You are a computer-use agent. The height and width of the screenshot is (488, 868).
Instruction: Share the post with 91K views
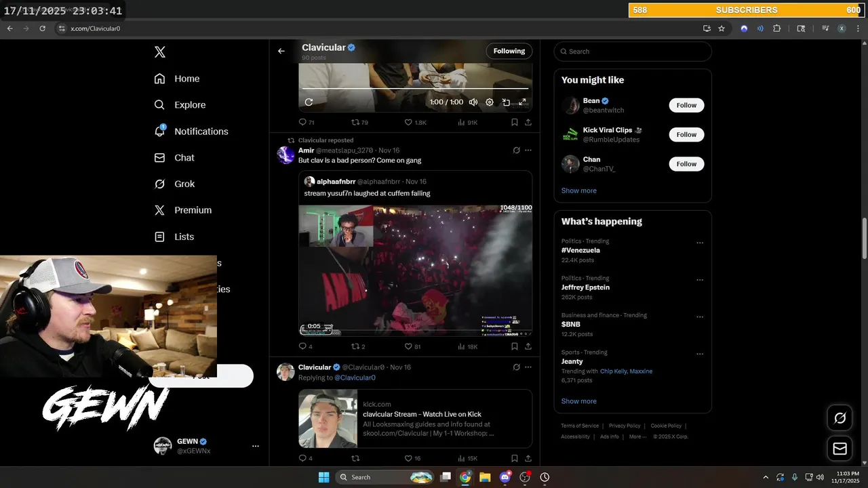pos(528,123)
